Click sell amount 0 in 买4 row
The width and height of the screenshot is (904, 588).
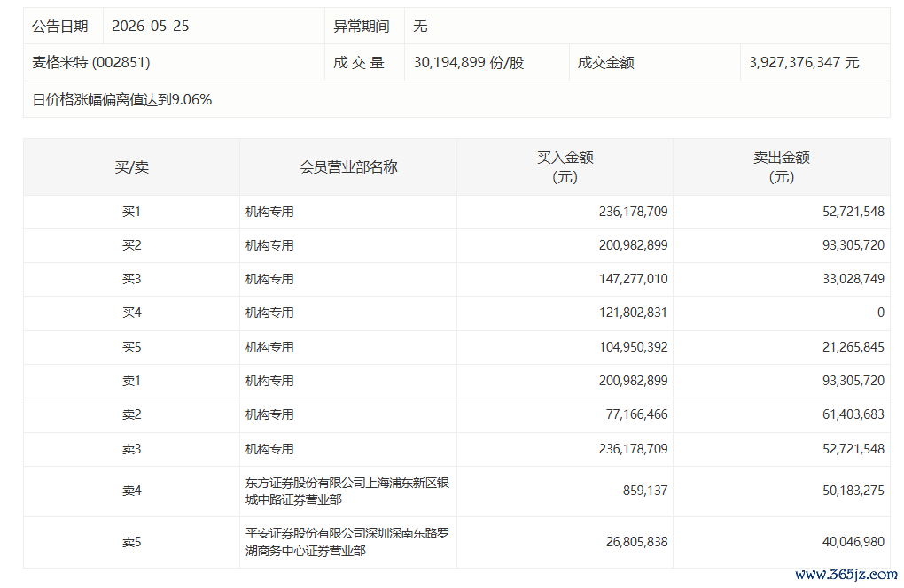pos(880,313)
